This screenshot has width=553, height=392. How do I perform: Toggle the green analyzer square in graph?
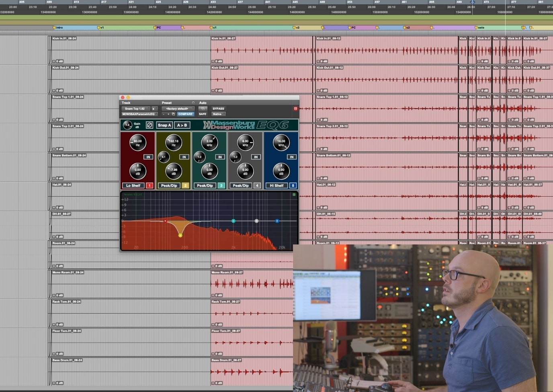point(294,195)
